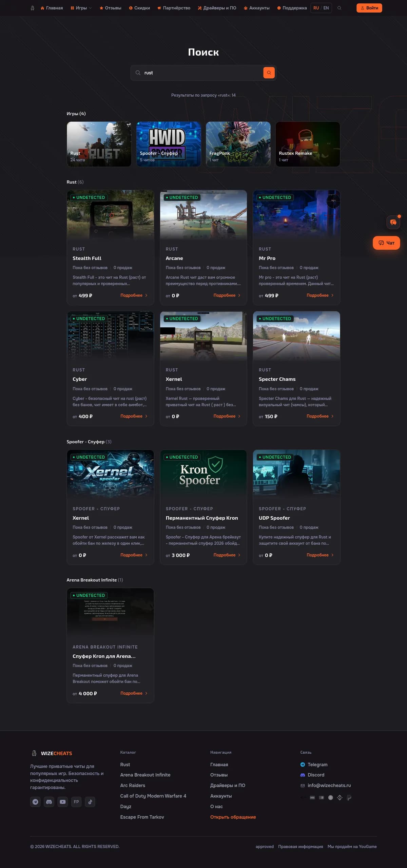Open the floating chat bubble icon above Чат
Screen dimensions: 407x868
point(393,222)
